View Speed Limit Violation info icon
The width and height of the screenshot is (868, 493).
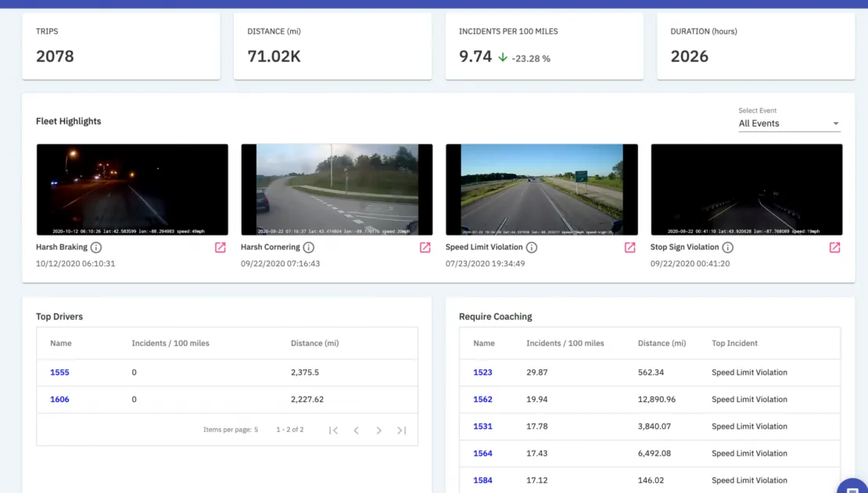(531, 246)
